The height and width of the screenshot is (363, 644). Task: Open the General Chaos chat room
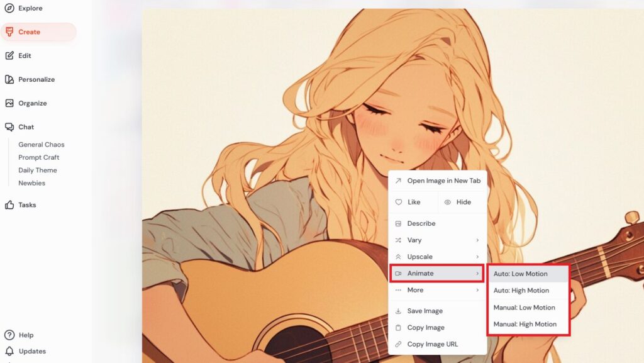42,145
